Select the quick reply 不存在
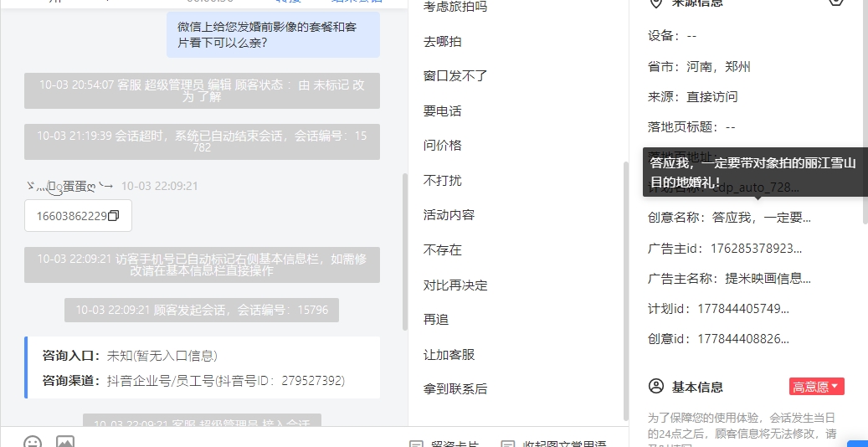This screenshot has width=868, height=447. coord(442,249)
